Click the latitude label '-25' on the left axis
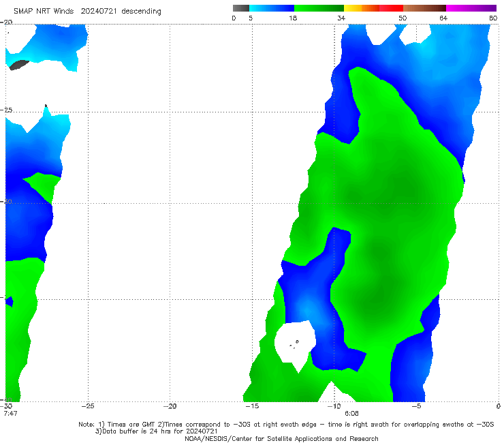This screenshot has height=443, width=504. coord(6,110)
